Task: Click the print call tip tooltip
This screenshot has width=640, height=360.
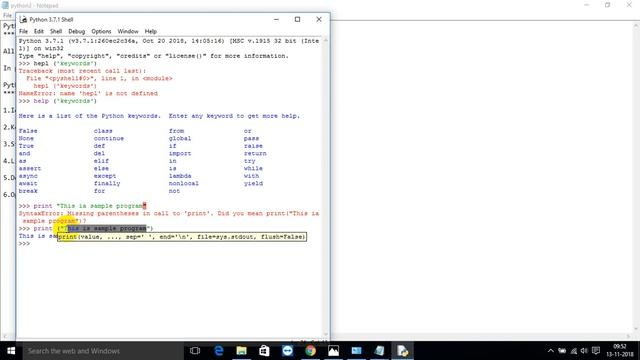Action: click(x=182, y=237)
